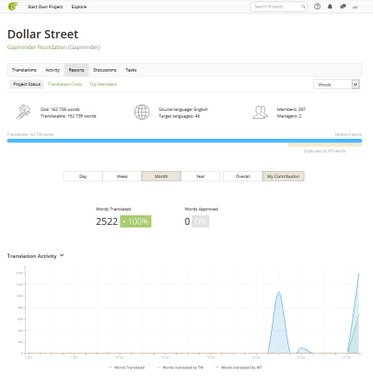Image resolution: width=373 pixels, height=380 pixels.
Task: Toggle the Overall statistics view
Action: pyautogui.click(x=243, y=176)
